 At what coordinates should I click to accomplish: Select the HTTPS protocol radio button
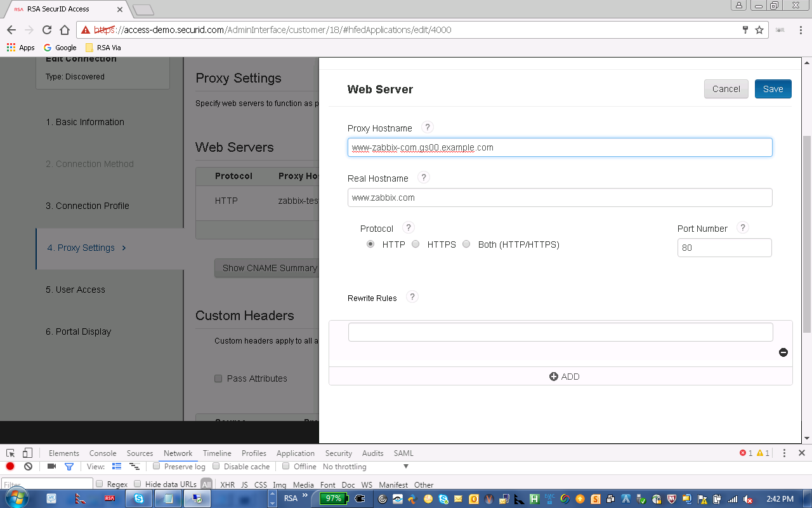[416, 244]
